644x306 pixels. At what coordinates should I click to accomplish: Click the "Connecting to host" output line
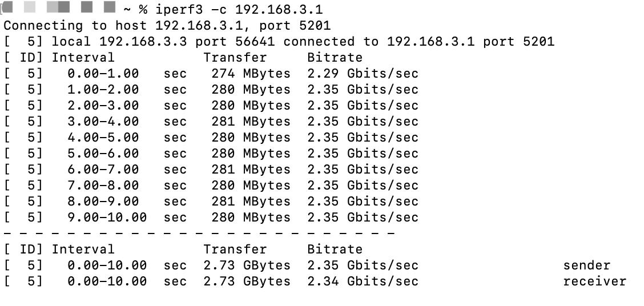(x=167, y=26)
